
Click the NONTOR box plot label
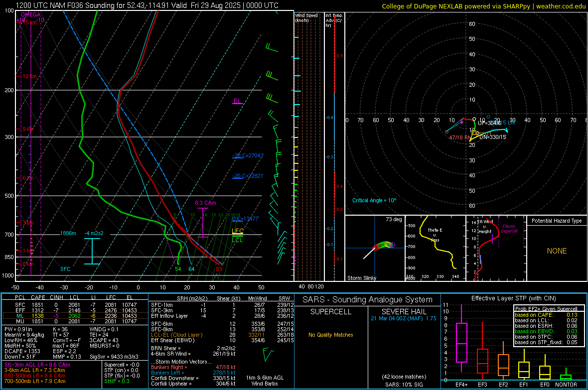tap(566, 385)
